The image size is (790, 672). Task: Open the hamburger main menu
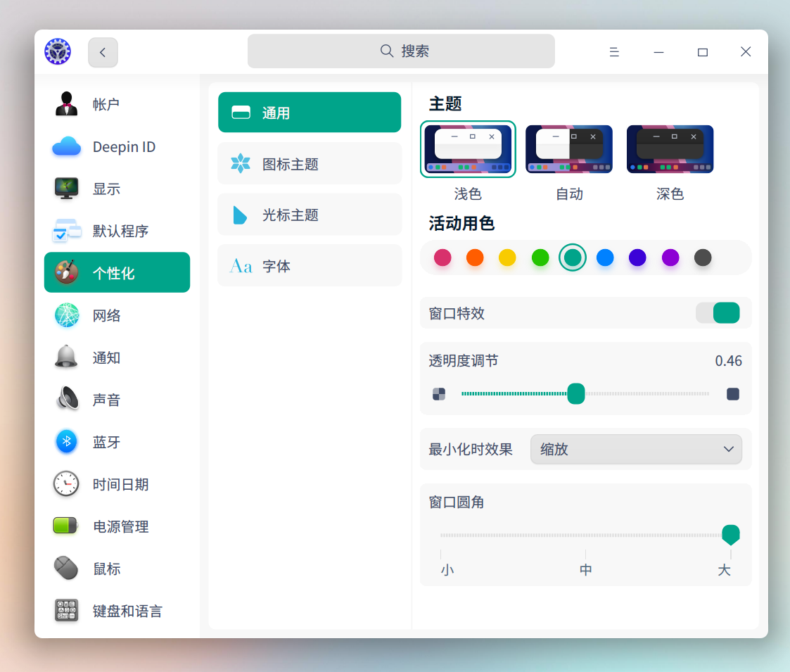614,52
